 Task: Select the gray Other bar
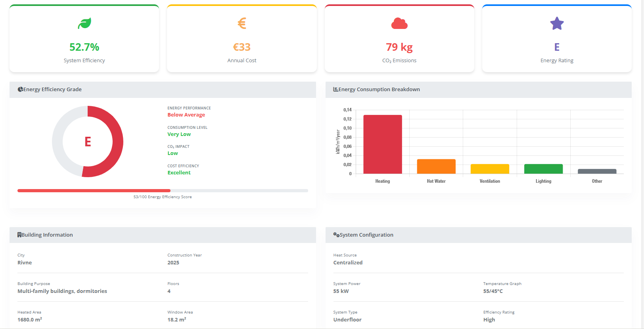pos(597,171)
